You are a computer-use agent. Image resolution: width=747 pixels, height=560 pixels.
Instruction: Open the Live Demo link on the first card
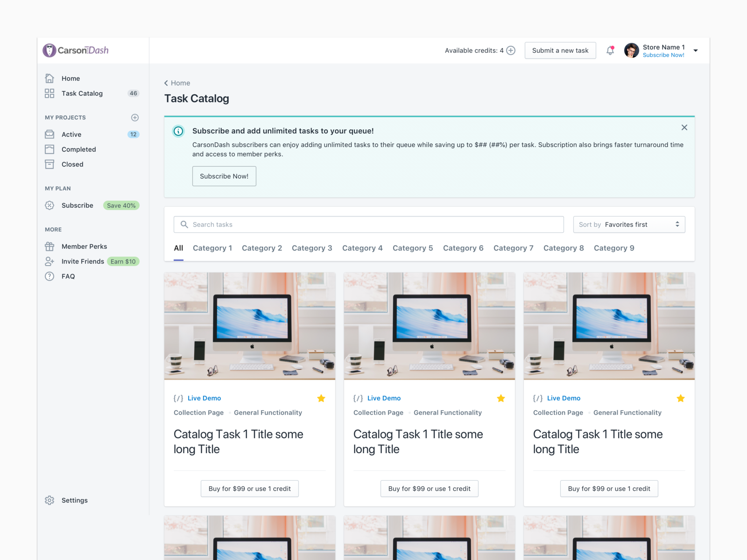(x=204, y=398)
